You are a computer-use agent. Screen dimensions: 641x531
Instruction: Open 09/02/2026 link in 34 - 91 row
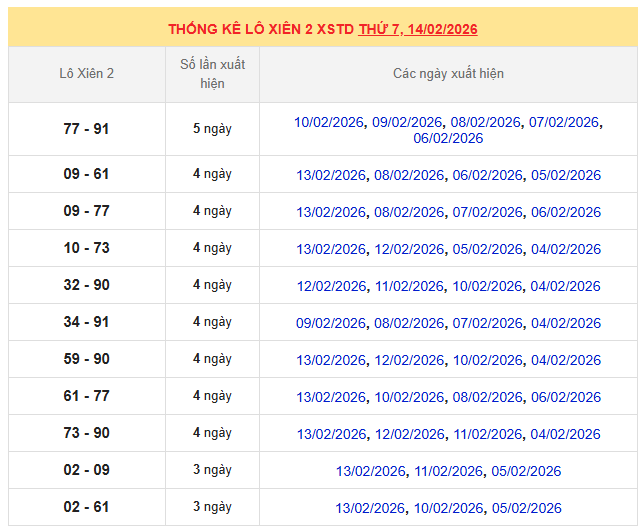click(x=331, y=323)
